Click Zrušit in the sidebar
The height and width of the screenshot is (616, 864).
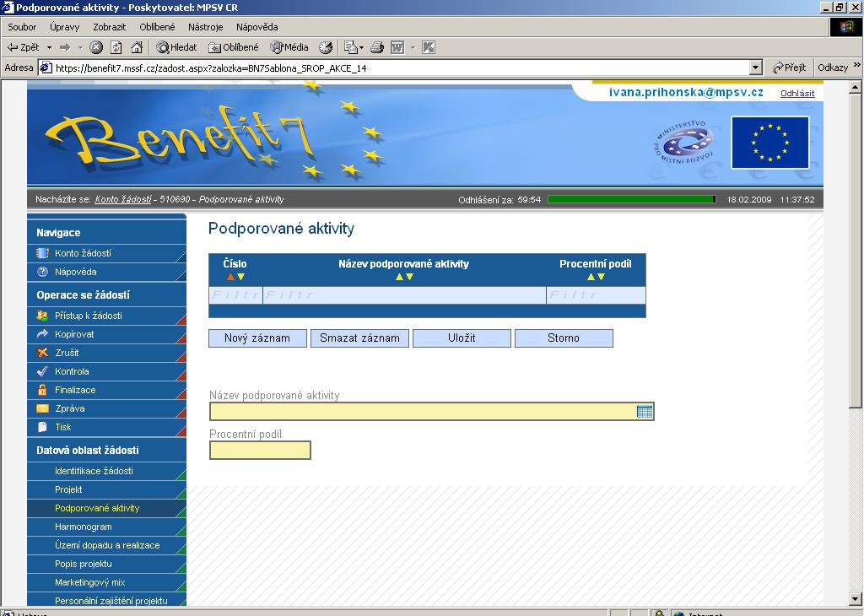pos(106,354)
